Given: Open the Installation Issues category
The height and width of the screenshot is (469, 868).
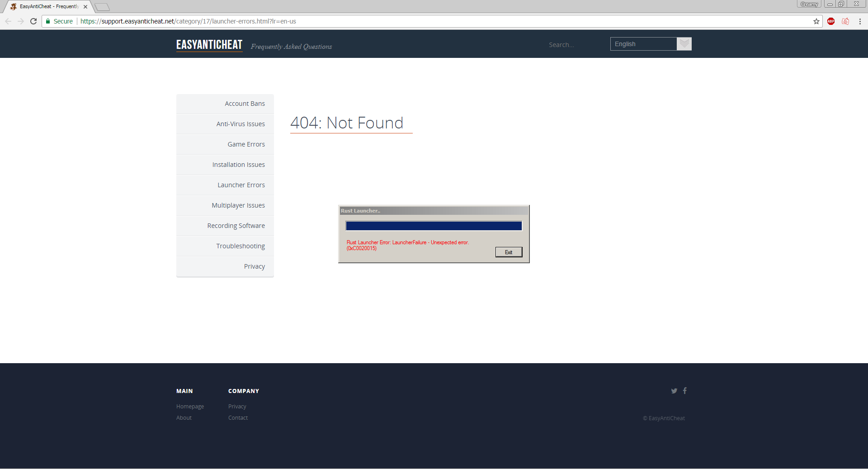Looking at the screenshot, I should point(225,165).
